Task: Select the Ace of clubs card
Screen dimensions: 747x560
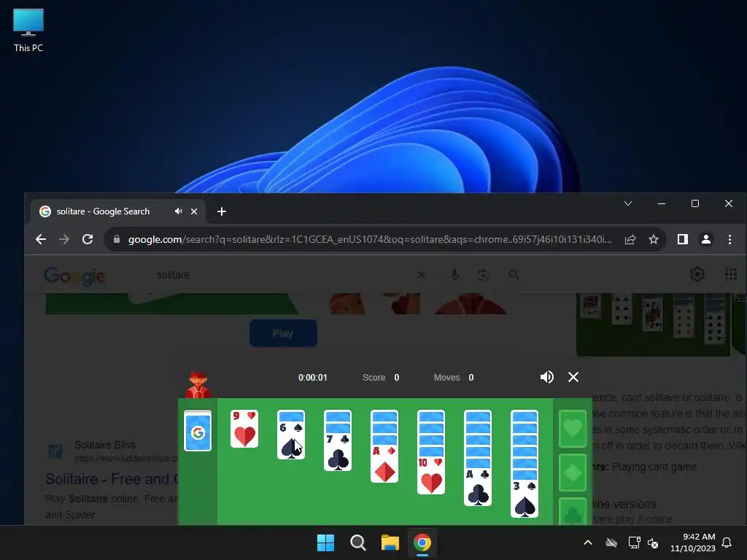Action: 478,486
